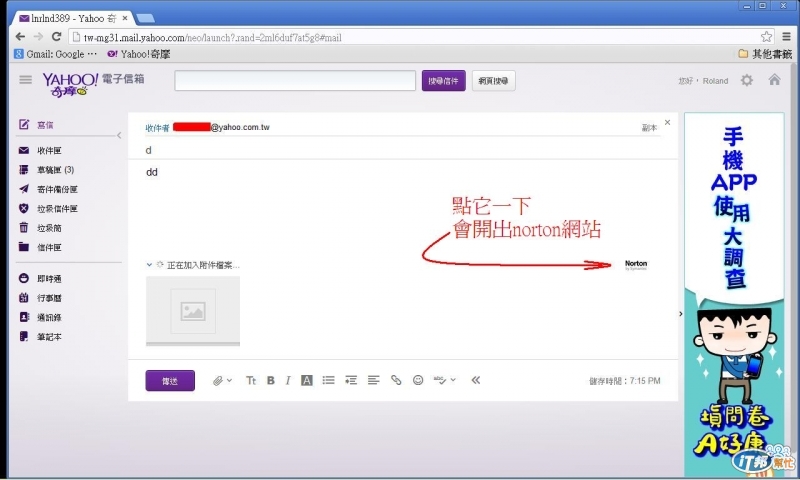
Task: Open a new browser tab
Action: pyautogui.click(x=146, y=18)
